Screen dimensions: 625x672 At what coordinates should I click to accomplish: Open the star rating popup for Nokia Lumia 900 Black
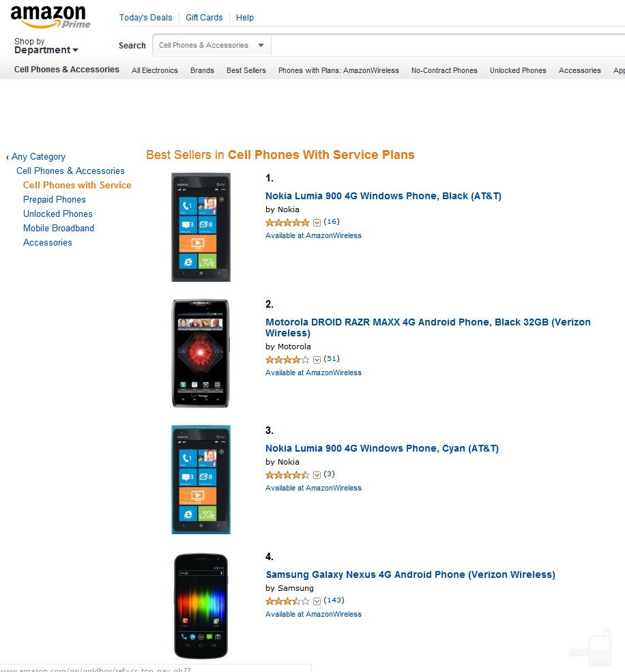pos(317,222)
